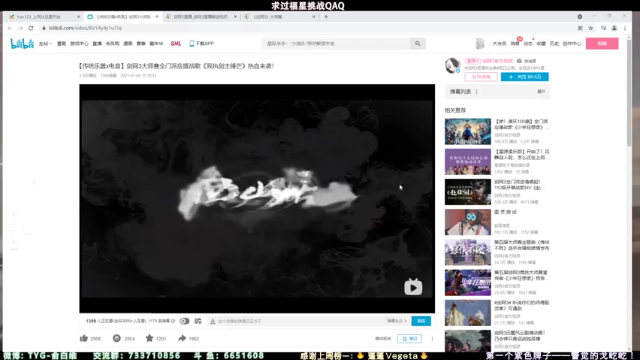Click the danmaku font style 'A' icon

click(213, 321)
